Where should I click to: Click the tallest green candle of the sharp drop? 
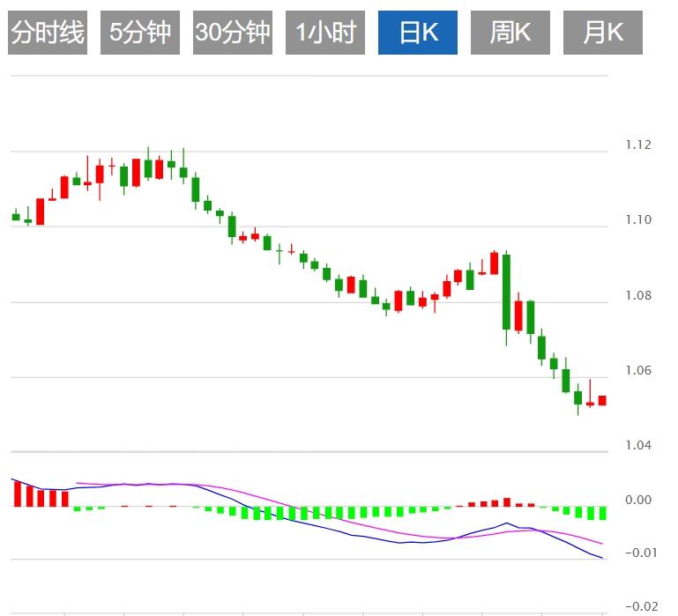(506, 292)
